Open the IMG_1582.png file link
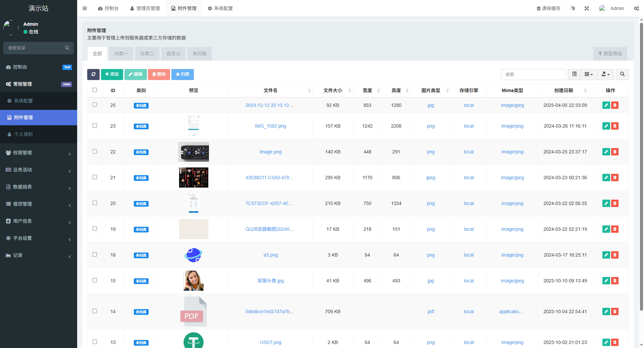The width and height of the screenshot is (644, 348). click(270, 126)
